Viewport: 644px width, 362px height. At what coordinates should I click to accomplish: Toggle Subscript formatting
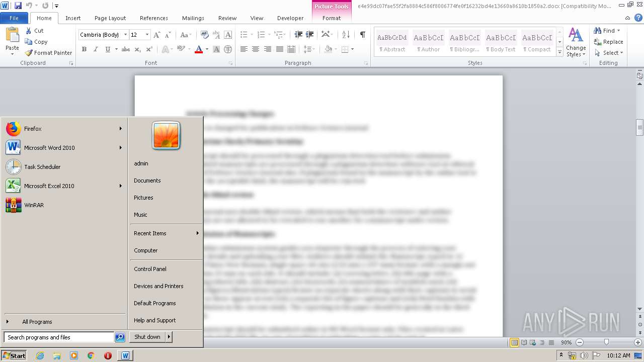137,49
